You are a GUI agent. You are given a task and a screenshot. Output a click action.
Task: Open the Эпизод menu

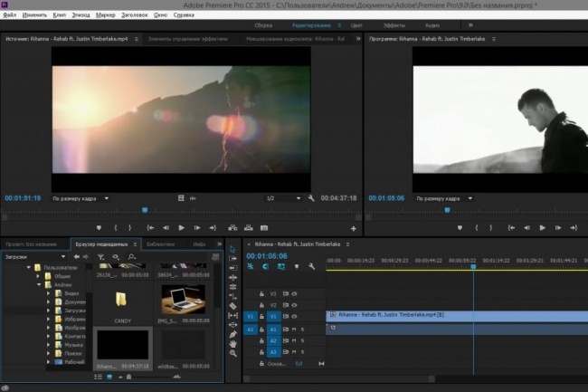click(x=81, y=15)
